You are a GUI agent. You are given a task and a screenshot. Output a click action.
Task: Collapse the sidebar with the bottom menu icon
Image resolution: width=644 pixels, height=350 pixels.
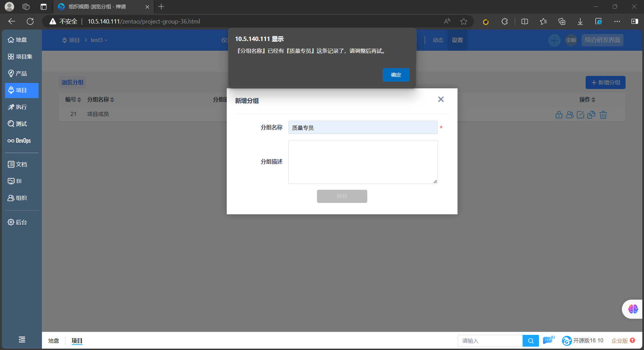22,340
